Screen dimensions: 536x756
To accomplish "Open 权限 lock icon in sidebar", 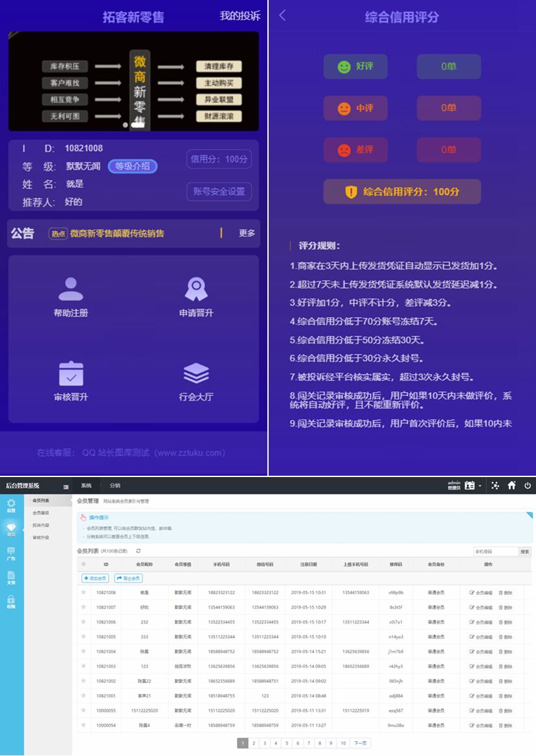I will coord(11,602).
